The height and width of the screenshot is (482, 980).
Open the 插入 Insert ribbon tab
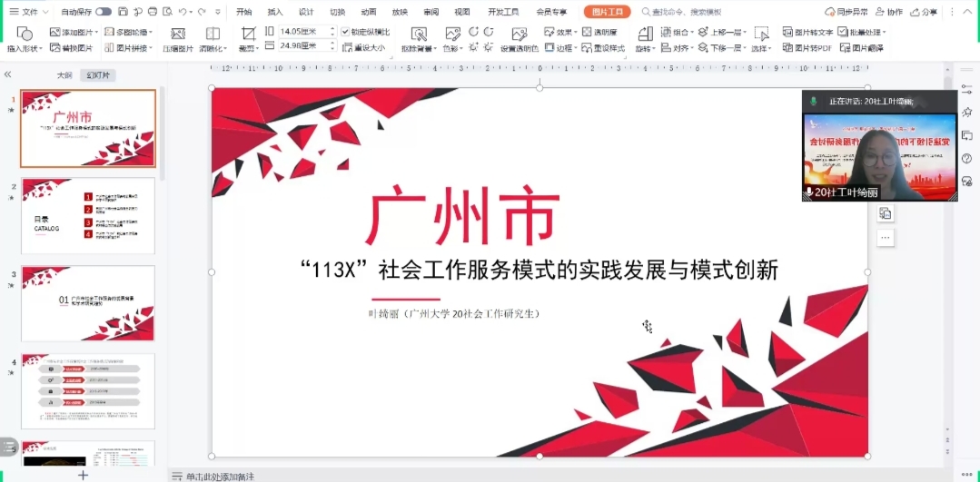coord(275,12)
